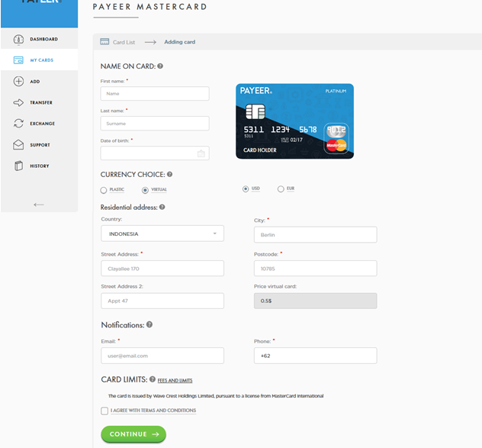Open the Adding card breadcrumb step

180,42
